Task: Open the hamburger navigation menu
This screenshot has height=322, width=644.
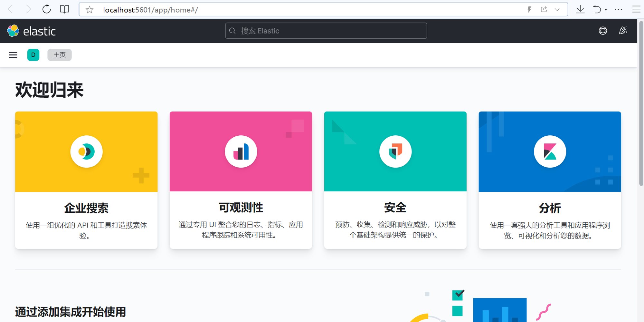Action: click(13, 55)
